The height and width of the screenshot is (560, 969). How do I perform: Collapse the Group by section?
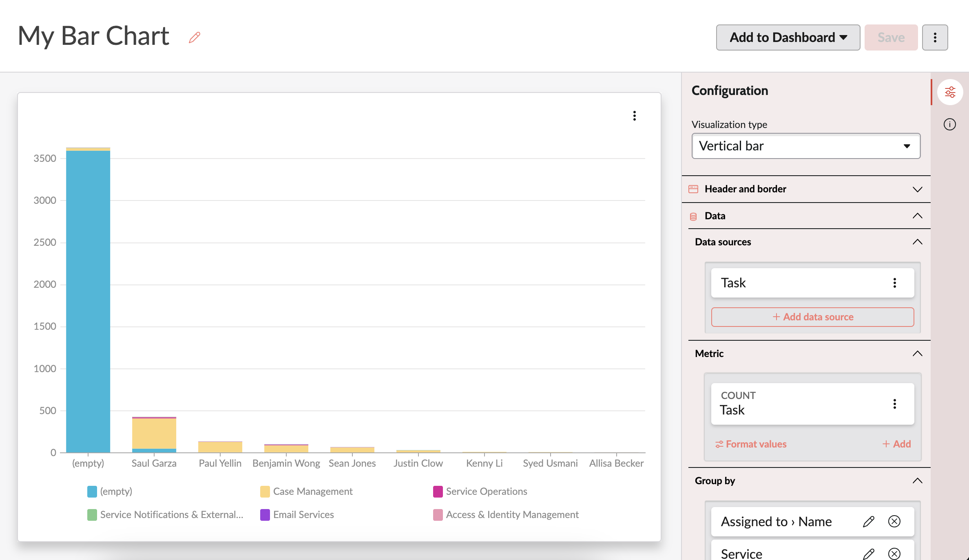pyautogui.click(x=918, y=481)
